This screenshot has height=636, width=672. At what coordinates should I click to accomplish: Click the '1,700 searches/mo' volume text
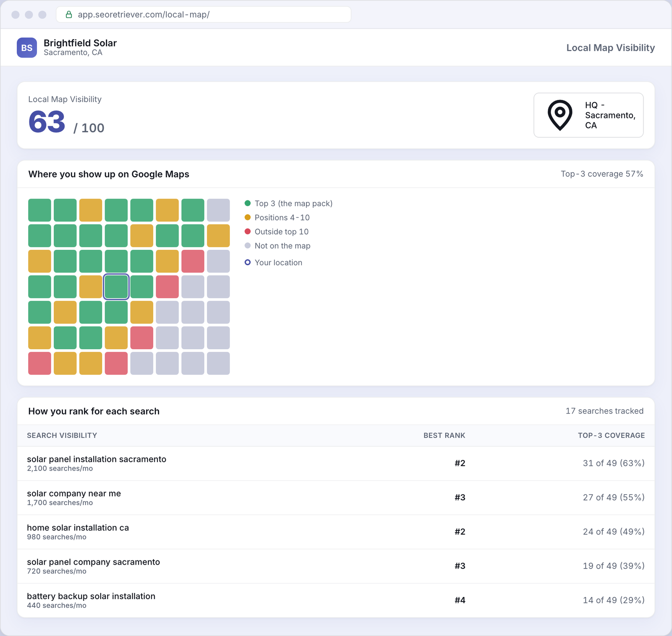pyautogui.click(x=60, y=503)
